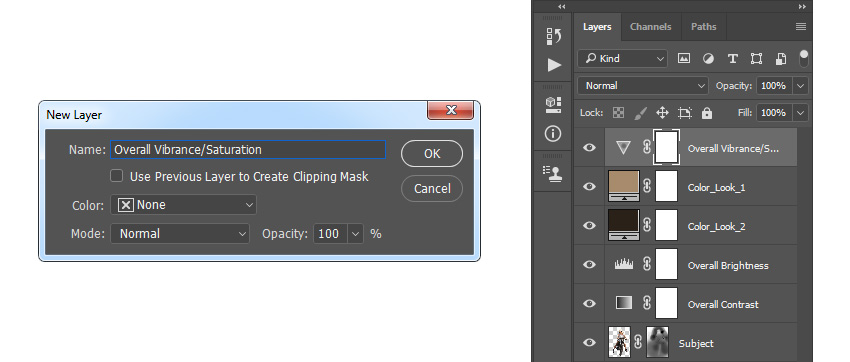
Task: Open the History panel icon
Action: pos(553,36)
